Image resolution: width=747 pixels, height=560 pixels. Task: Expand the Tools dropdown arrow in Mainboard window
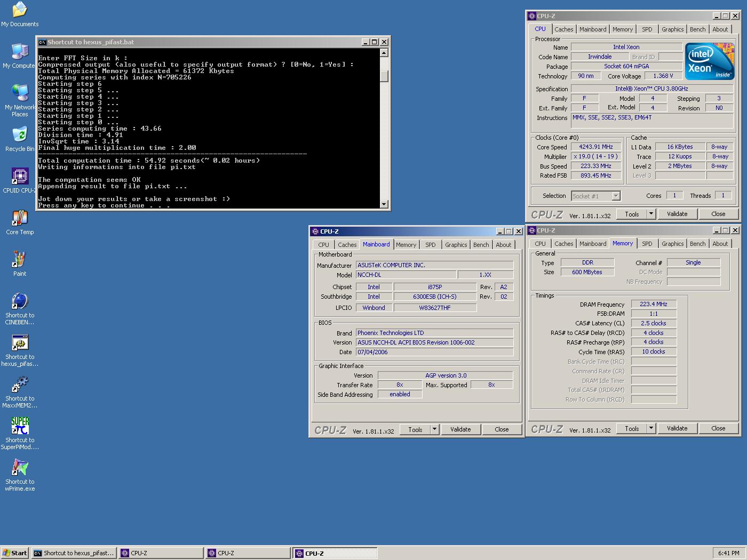point(434,429)
